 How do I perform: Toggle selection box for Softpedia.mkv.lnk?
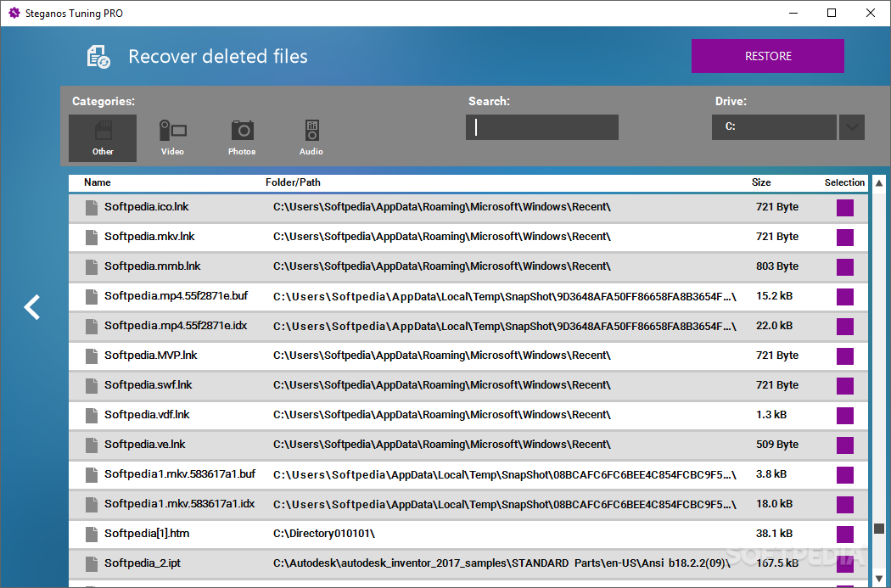tap(845, 238)
